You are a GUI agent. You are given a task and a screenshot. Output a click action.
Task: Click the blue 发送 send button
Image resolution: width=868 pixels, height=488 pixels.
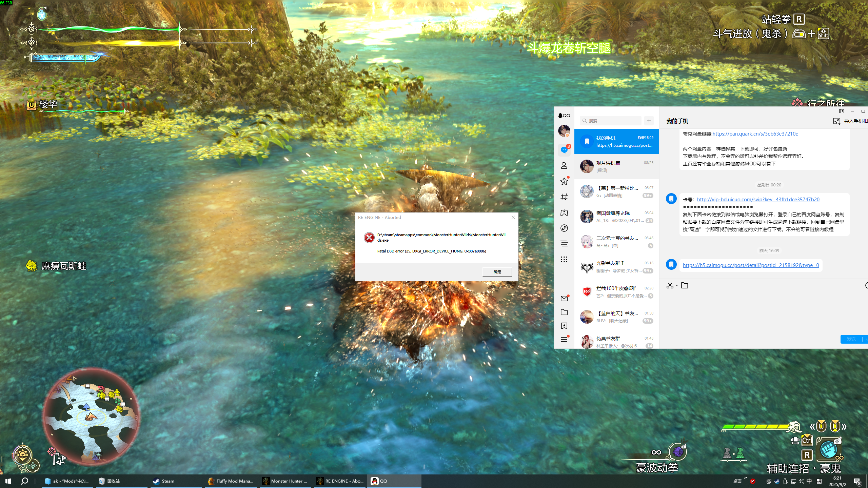(x=851, y=339)
